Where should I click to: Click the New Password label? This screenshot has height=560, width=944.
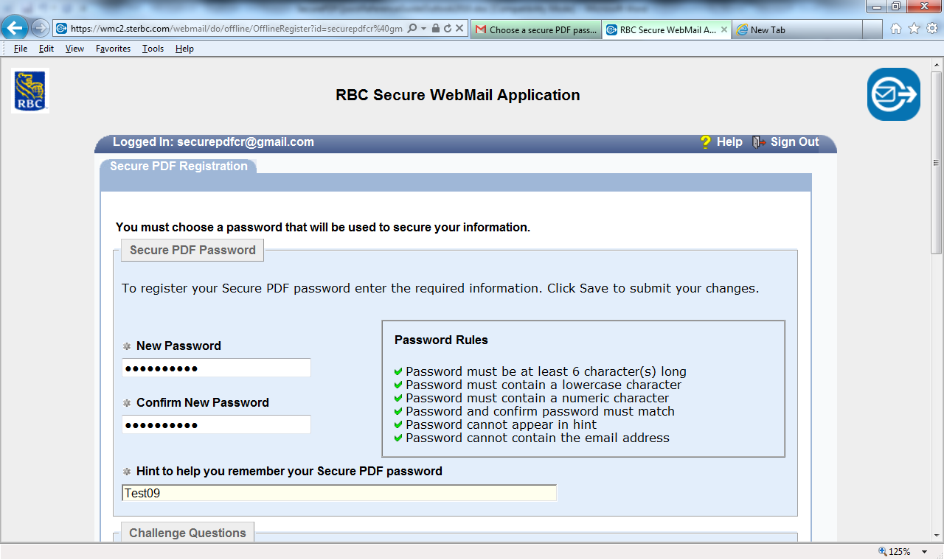click(x=178, y=346)
